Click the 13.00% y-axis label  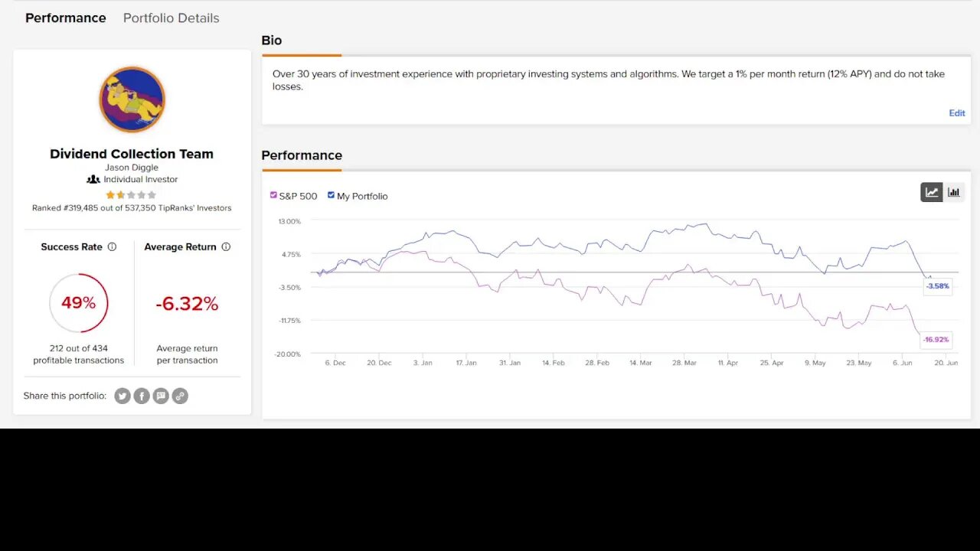click(289, 221)
